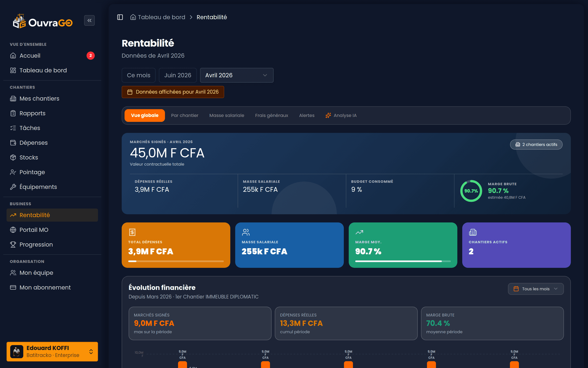588x368 pixels.
Task: Click the Marge brute 70.4 % box
Action: [x=492, y=323]
